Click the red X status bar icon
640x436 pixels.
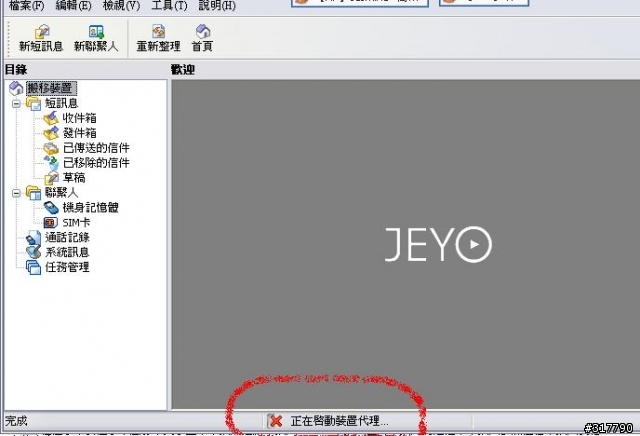click(276, 421)
